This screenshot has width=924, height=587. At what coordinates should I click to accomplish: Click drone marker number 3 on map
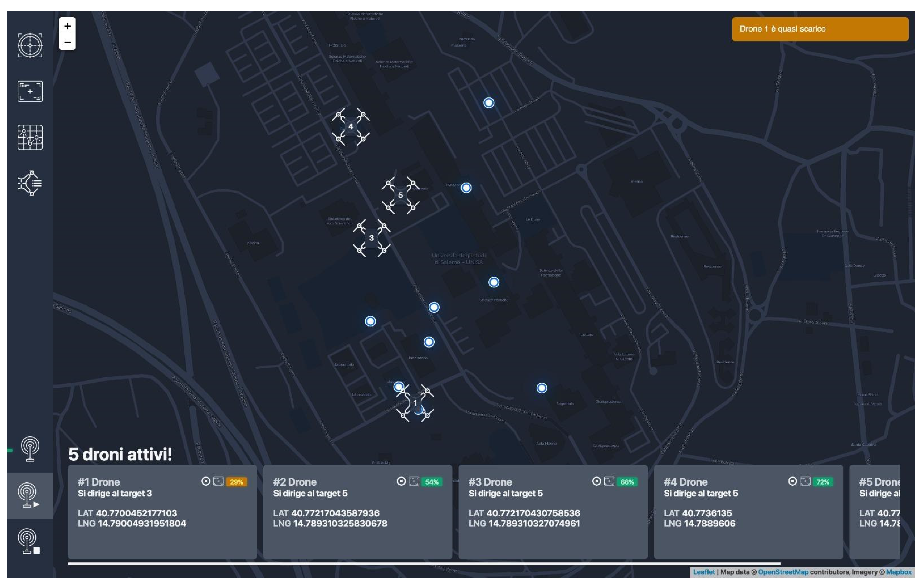point(371,238)
